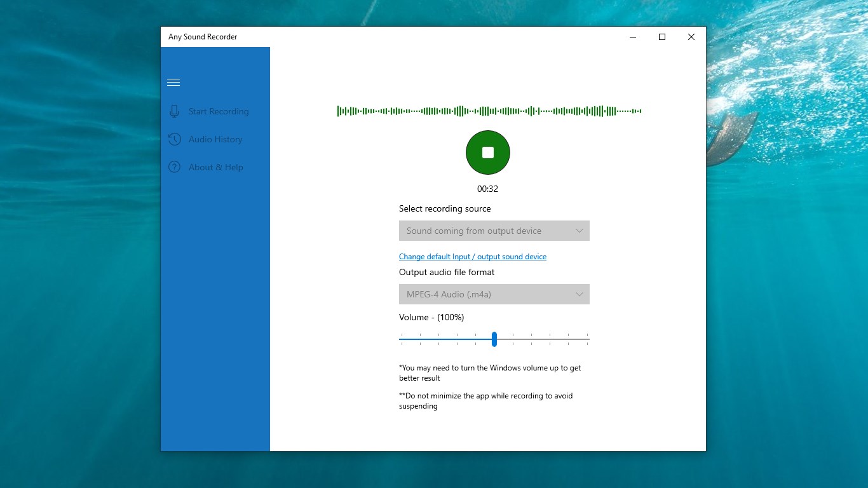Open the navigation hamburger menu
The image size is (868, 488).
click(x=173, y=82)
